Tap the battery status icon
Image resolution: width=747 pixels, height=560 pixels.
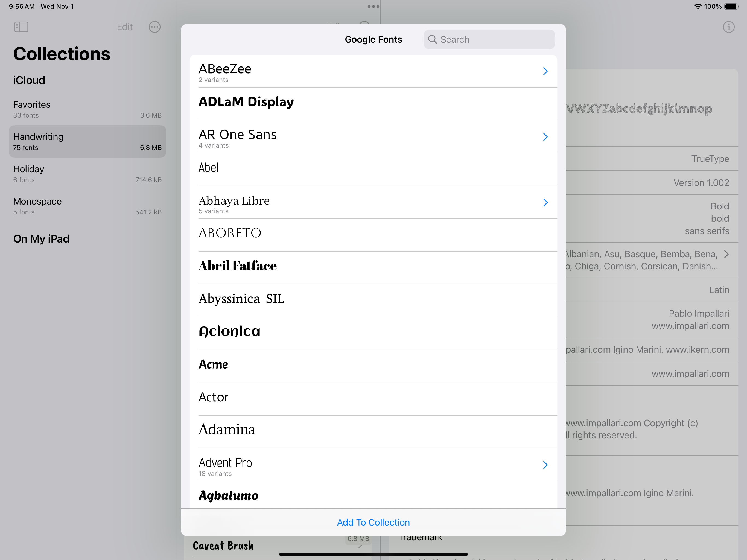point(731,6)
